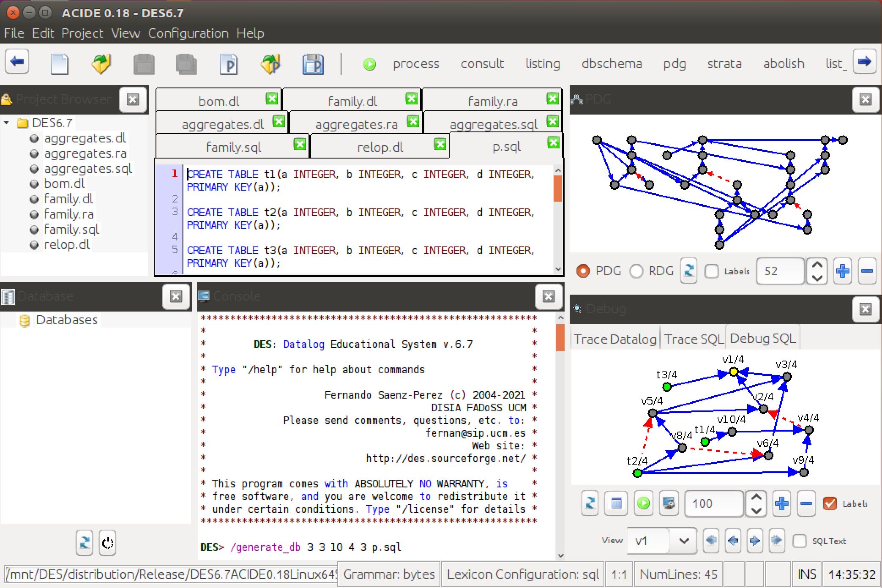Switch to the relop.dl editor tab

(x=380, y=147)
